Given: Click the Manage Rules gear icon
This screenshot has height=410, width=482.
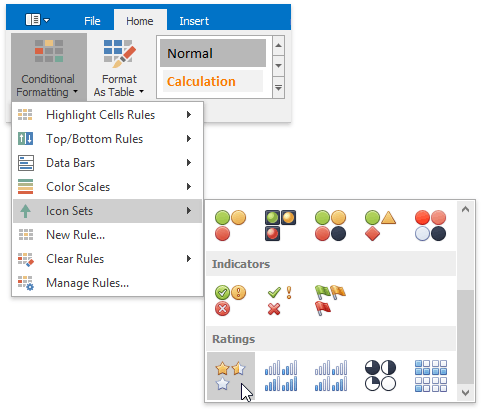Looking at the screenshot, I should point(26,283).
